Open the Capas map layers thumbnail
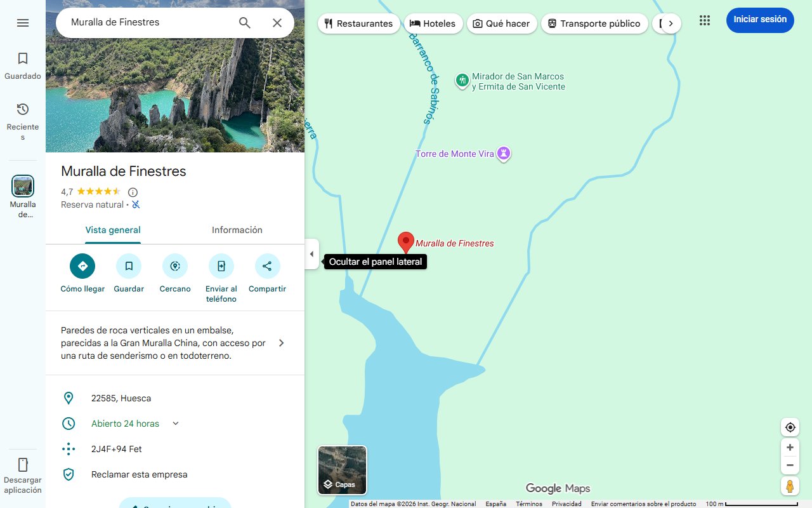 342,470
